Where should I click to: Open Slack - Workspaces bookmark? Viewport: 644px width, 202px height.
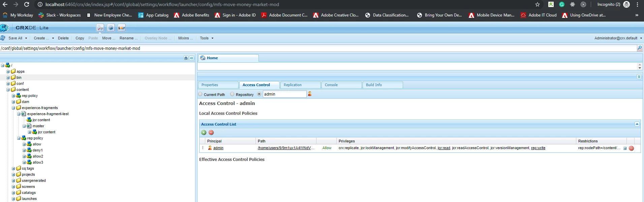[60, 15]
